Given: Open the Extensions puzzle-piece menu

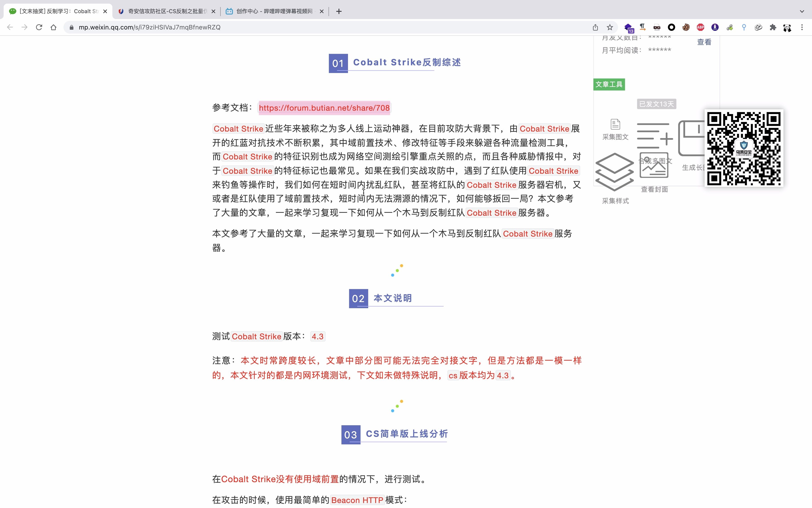Looking at the screenshot, I should [x=773, y=27].
